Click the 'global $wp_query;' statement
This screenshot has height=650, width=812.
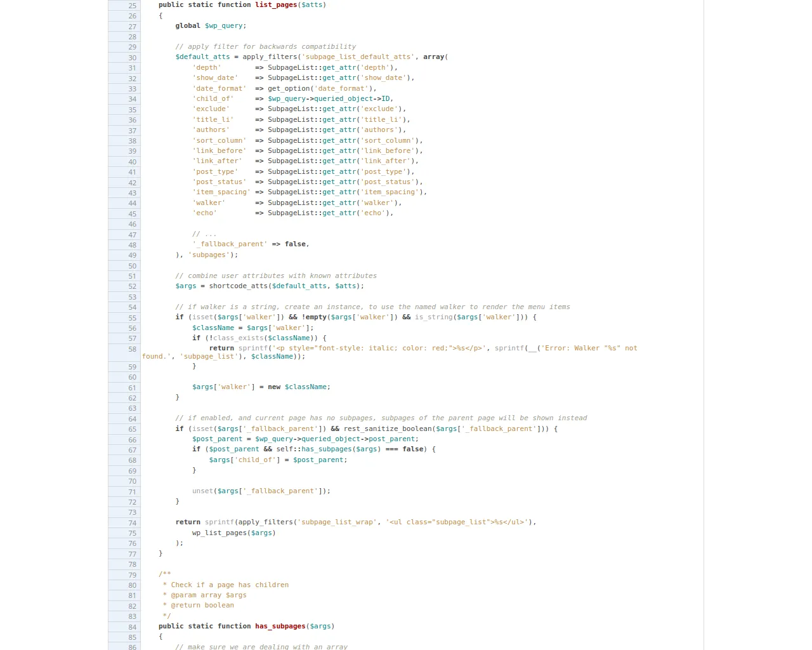coord(211,26)
